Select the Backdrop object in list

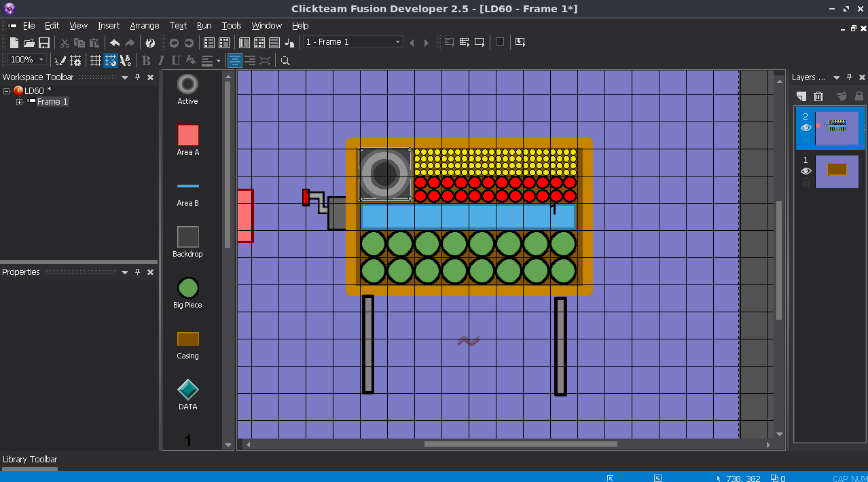[x=188, y=242]
